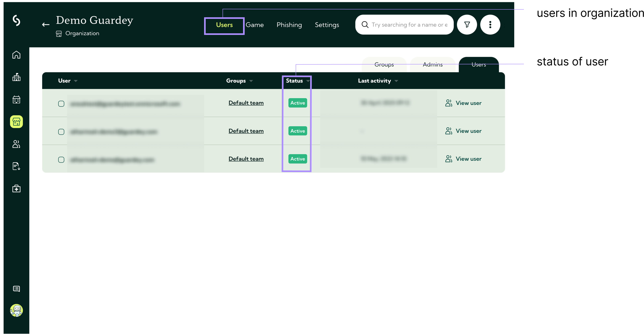The image size is (644, 334).
Task: Open Default team link in second row
Action: [x=246, y=131]
